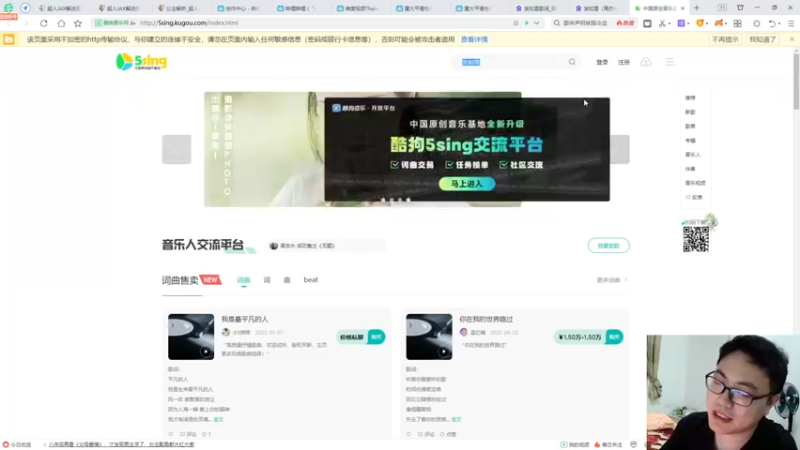Select the beat tab
Image resolution: width=800 pixels, height=450 pixels.
tap(311, 280)
